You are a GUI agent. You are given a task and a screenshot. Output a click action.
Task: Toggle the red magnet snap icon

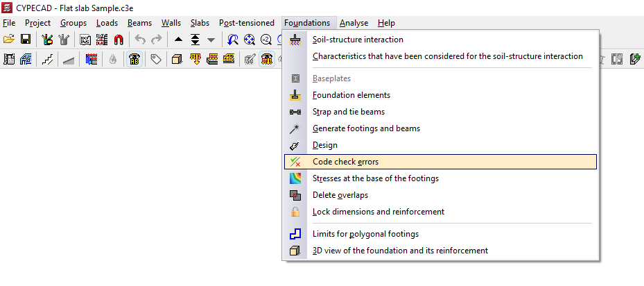point(119,40)
